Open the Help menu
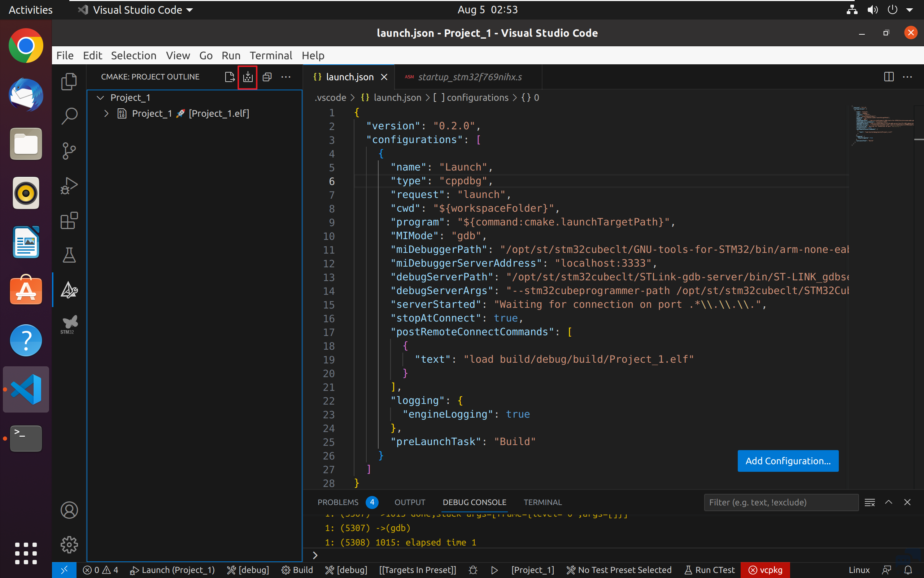This screenshot has height=578, width=924. point(313,55)
